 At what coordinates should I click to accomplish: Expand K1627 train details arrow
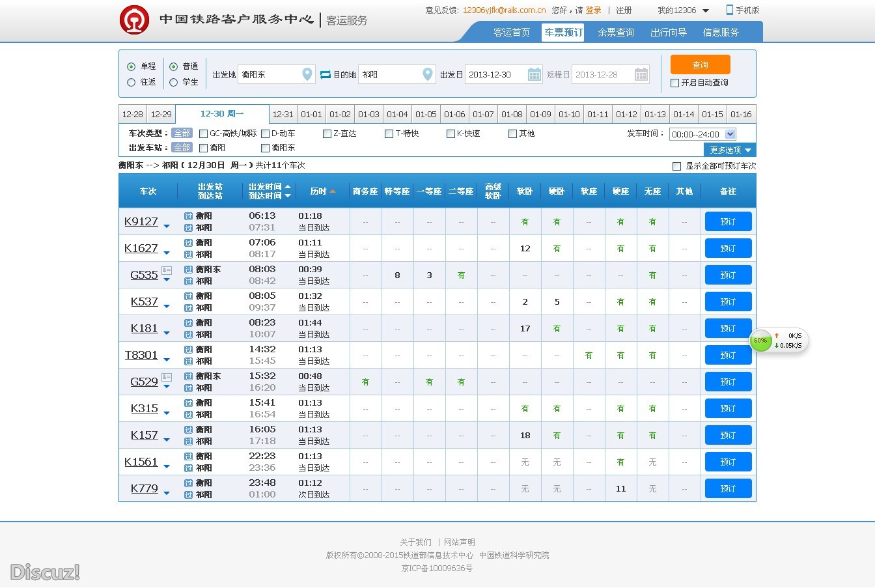167,253
